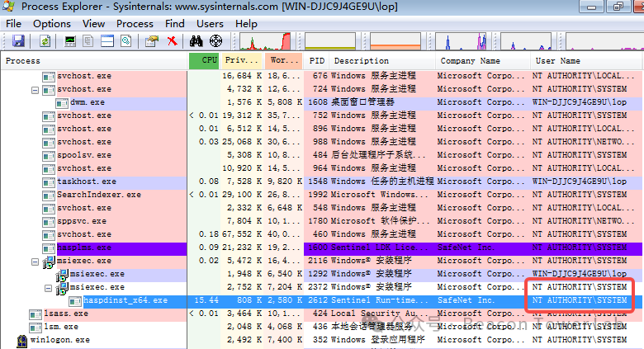644x349 pixels.
Task: Sort by the Wor... (Working Set) column header
Action: 284,61
